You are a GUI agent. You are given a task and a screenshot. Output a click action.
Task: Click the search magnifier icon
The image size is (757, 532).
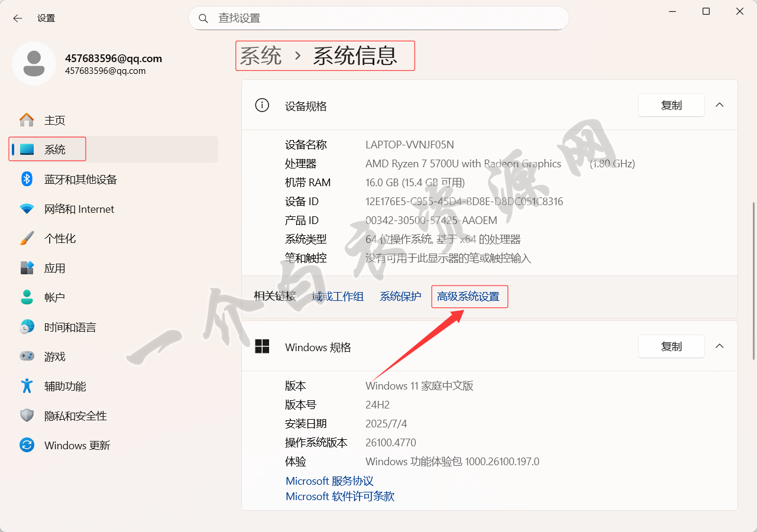(x=203, y=18)
